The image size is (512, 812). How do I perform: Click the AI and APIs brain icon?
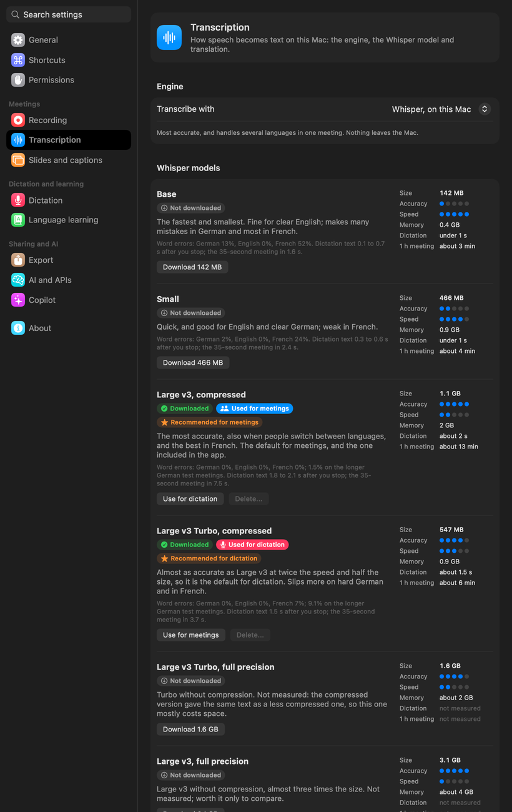coord(18,280)
